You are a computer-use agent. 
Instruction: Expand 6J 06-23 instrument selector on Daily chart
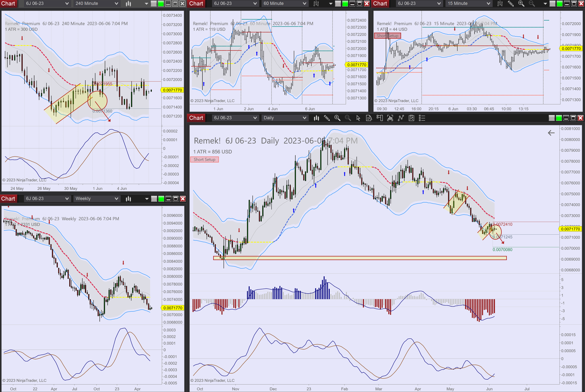pyautogui.click(x=235, y=118)
